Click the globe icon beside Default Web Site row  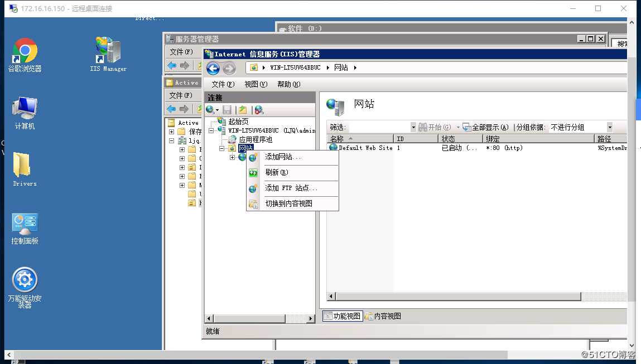(x=334, y=148)
